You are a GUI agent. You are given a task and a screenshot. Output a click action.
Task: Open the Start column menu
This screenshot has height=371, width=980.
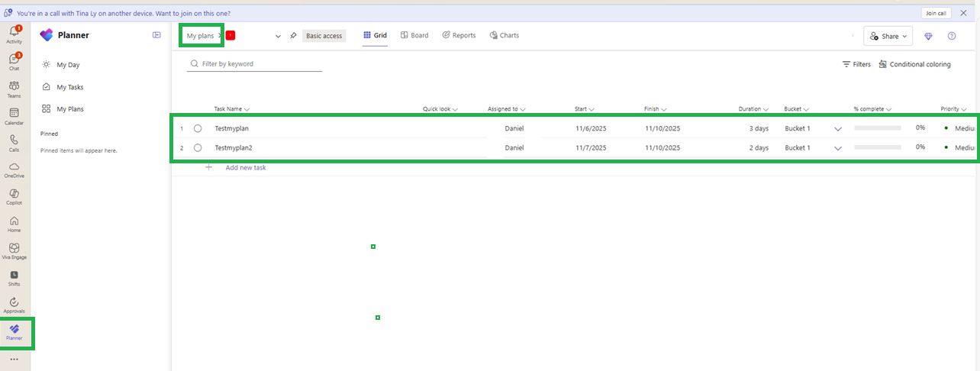[x=592, y=109]
